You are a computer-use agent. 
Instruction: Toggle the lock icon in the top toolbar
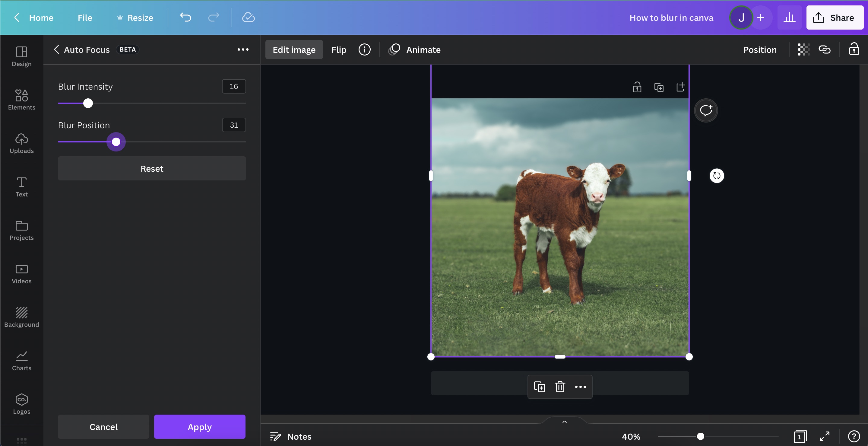[854, 49]
